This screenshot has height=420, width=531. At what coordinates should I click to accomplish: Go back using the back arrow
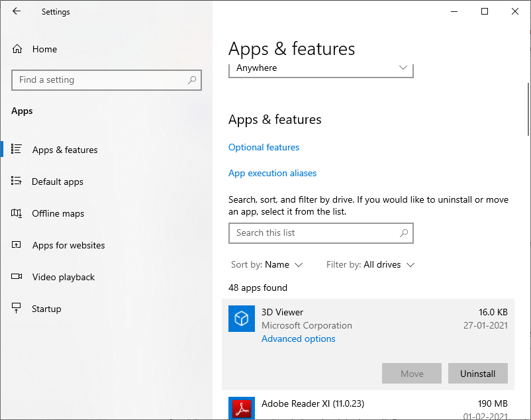point(17,11)
